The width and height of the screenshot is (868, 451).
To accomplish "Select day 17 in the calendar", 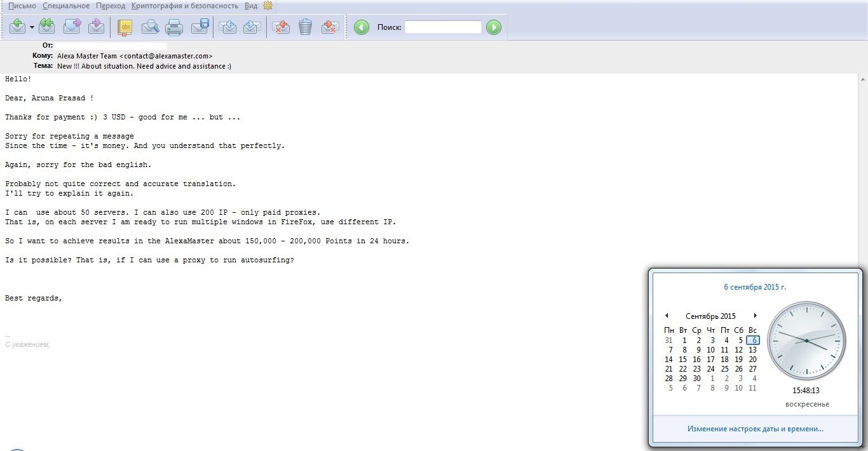I will point(710,360).
